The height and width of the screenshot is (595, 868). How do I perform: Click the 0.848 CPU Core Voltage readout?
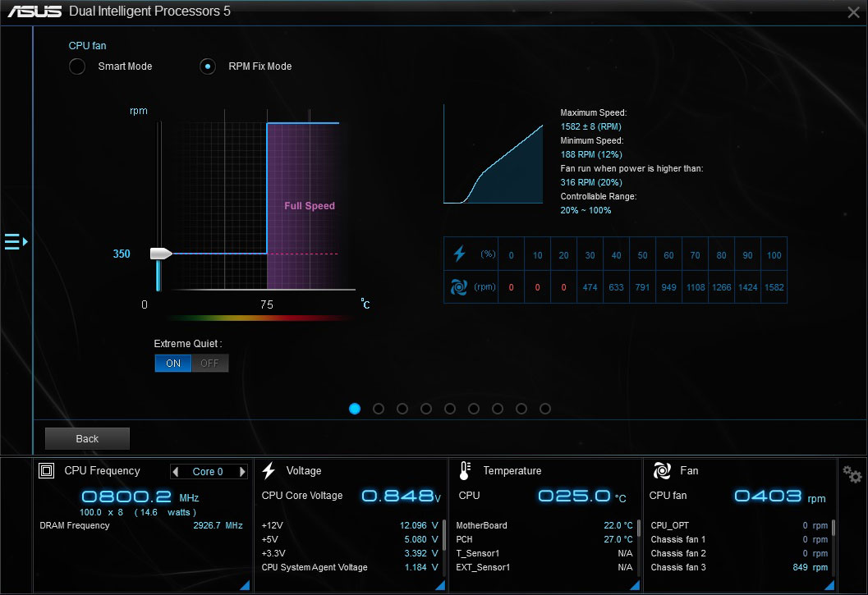(397, 496)
